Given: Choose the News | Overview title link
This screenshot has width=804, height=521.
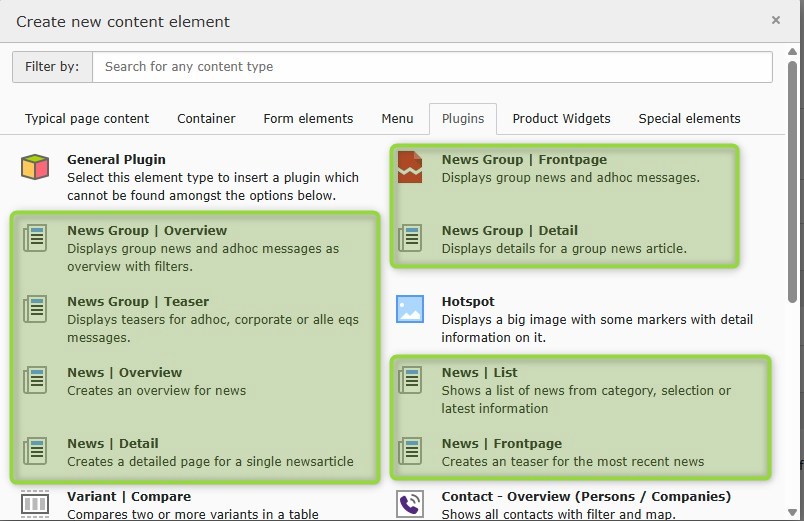Looking at the screenshot, I should (124, 372).
